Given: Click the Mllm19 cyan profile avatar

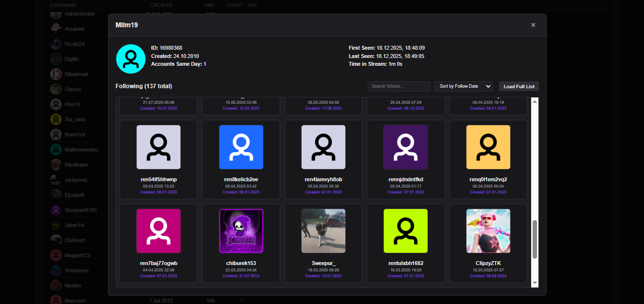Looking at the screenshot, I should point(131,59).
